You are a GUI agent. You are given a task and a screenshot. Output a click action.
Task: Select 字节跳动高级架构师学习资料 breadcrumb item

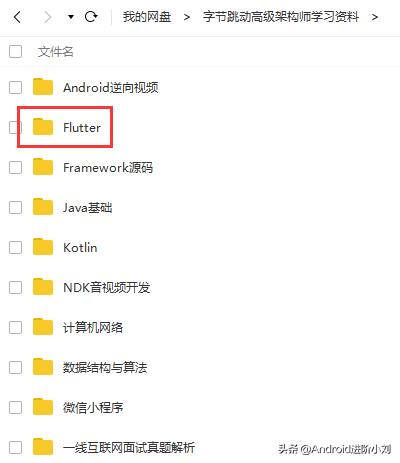[281, 17]
